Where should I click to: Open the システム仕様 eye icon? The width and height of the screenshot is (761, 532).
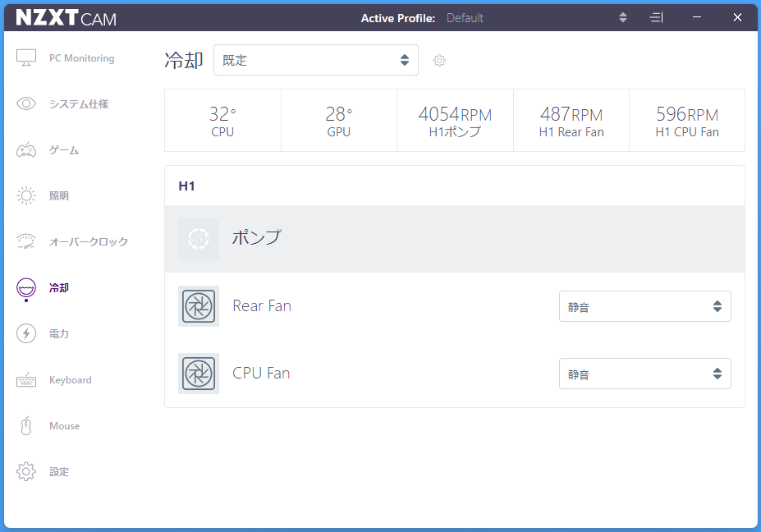click(x=26, y=103)
